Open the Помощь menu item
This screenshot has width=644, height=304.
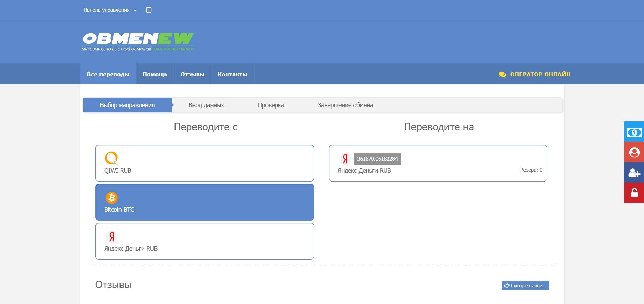pyautogui.click(x=155, y=74)
